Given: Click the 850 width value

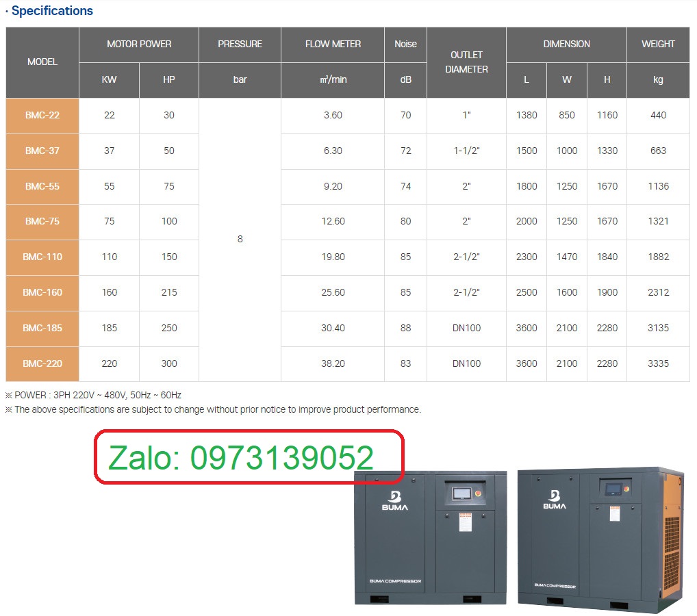Looking at the screenshot, I should (567, 115).
